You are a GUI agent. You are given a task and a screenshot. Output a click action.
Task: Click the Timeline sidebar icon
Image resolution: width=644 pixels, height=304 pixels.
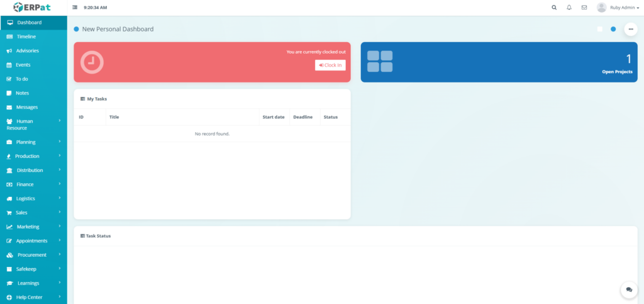[x=10, y=37]
